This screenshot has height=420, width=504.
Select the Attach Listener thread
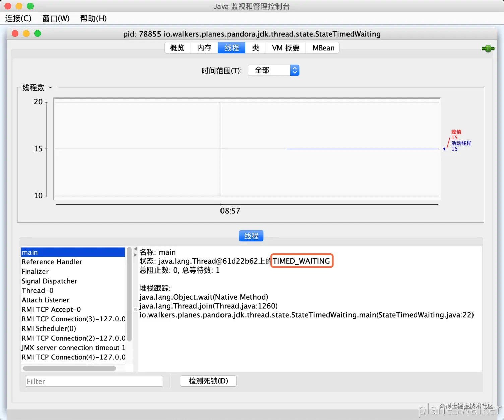coord(46,300)
